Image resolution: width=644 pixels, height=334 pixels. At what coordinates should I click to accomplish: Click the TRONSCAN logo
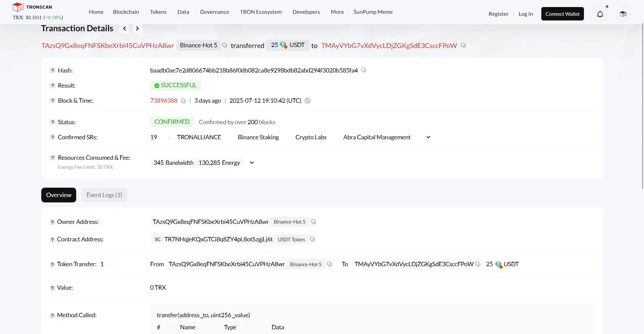coord(32,7)
